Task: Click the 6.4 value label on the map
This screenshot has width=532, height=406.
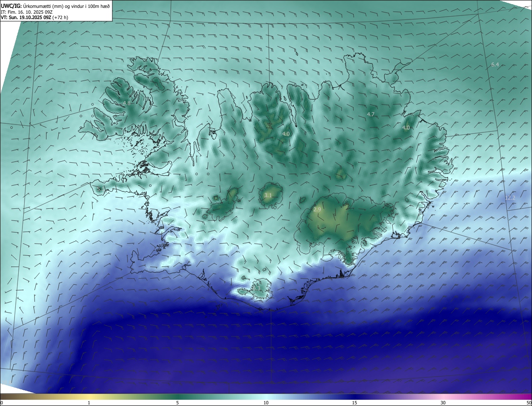Action: (x=495, y=65)
